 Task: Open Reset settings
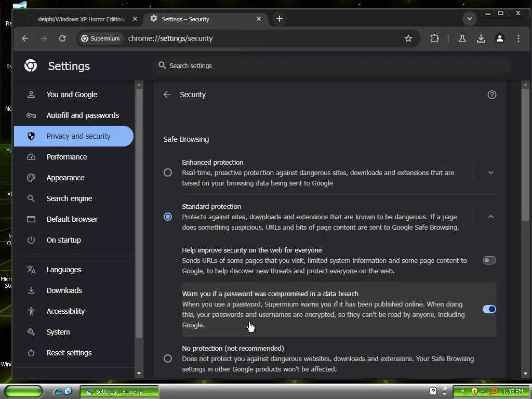click(x=74, y=353)
